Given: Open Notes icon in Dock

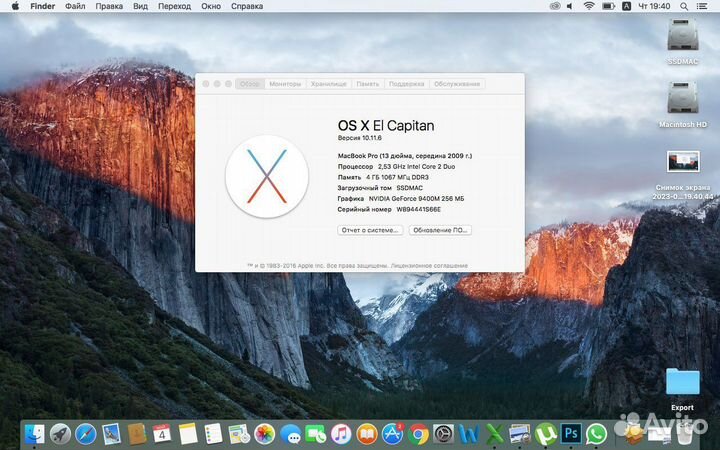Looking at the screenshot, I should pyautogui.click(x=188, y=433).
